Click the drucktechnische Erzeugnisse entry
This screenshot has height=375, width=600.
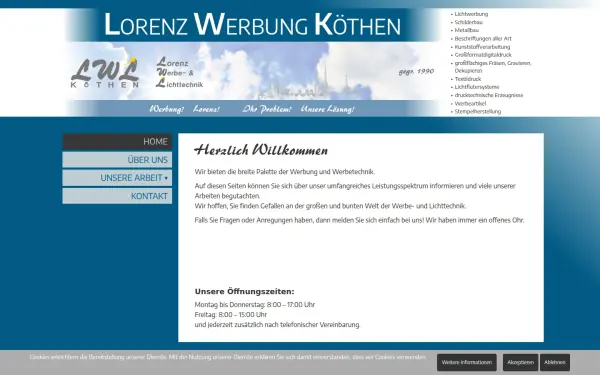pos(489,95)
